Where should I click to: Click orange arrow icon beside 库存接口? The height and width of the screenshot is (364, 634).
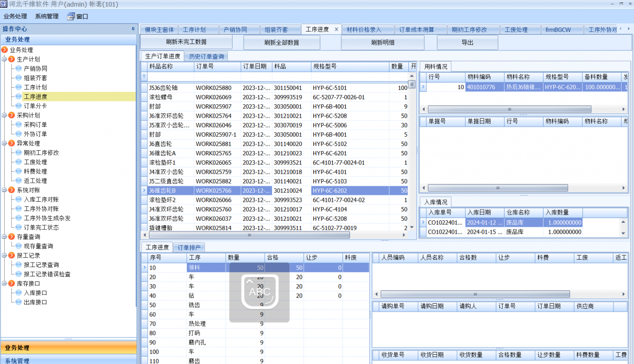click(x=12, y=283)
